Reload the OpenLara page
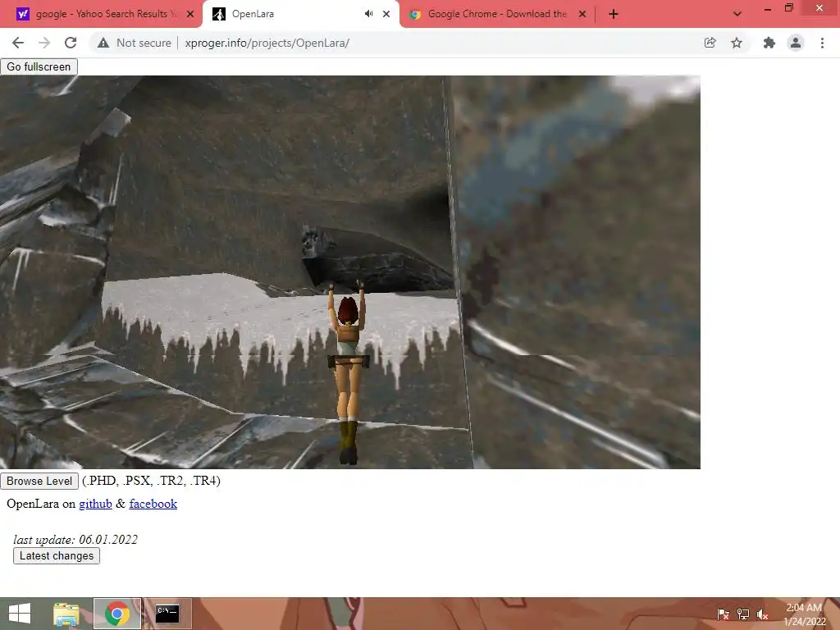840x630 pixels. point(71,43)
